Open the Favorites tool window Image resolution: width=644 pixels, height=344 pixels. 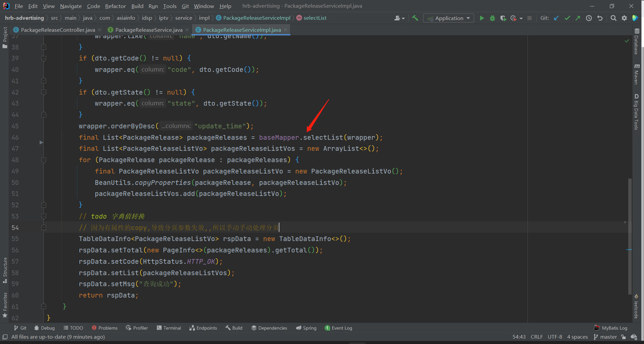click(5, 305)
